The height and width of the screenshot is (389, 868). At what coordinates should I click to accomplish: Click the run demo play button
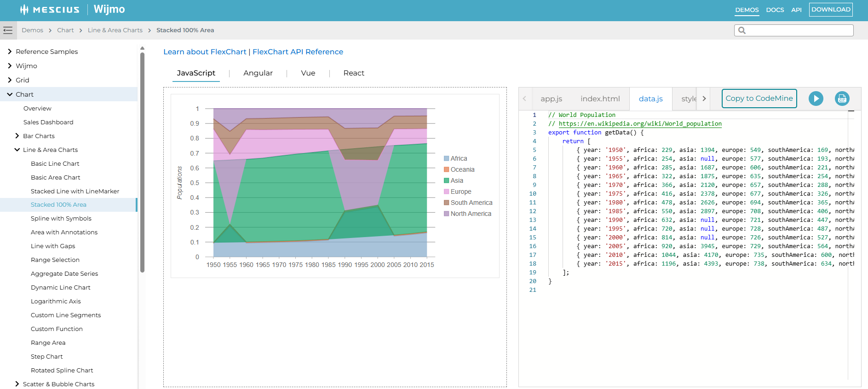pos(816,99)
